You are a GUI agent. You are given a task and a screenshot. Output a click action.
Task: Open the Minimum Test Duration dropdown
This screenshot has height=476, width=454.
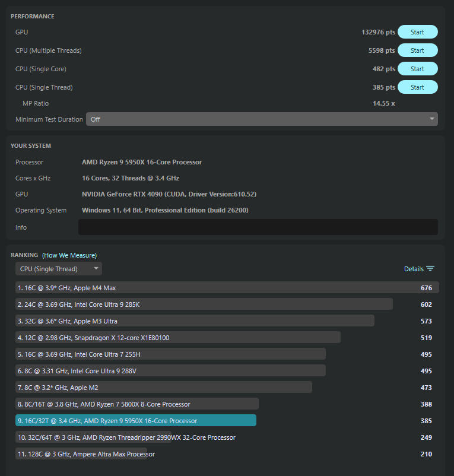coord(262,119)
